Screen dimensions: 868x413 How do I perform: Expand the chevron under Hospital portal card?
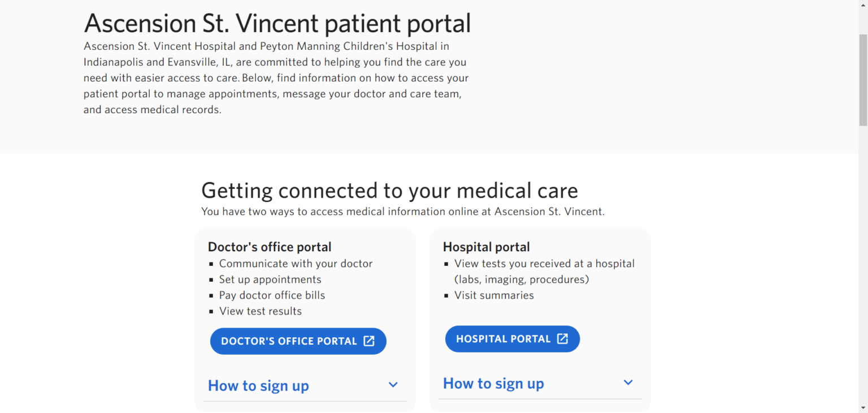[x=628, y=383]
